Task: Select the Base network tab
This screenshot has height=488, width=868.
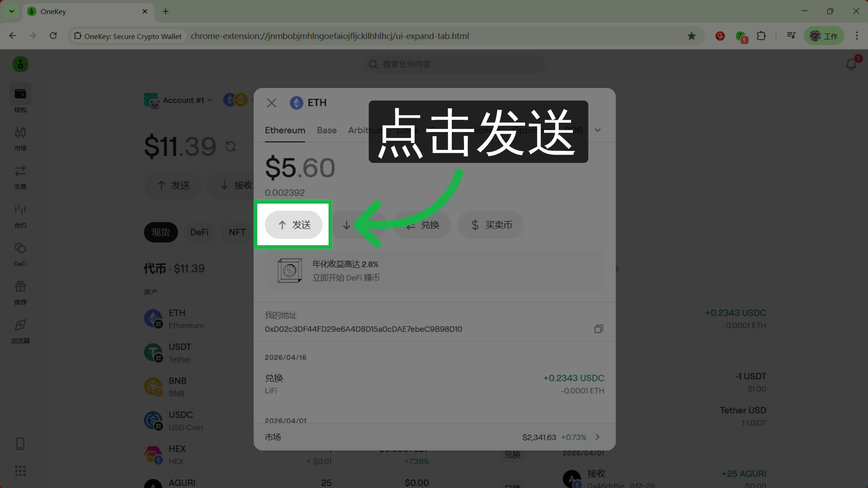Action: [327, 130]
